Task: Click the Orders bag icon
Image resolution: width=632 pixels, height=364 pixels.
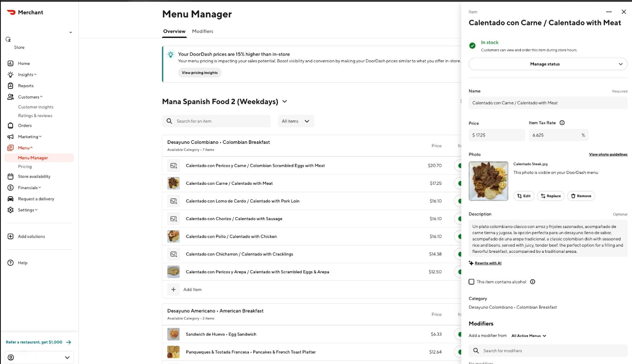Action: pyautogui.click(x=10, y=126)
